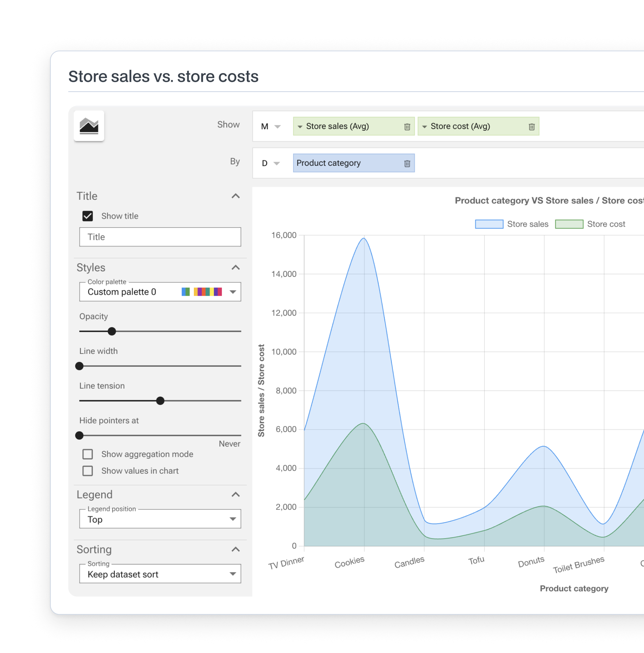The height and width of the screenshot is (653, 644).
Task: Collapse the Sorting section
Action: click(x=236, y=549)
